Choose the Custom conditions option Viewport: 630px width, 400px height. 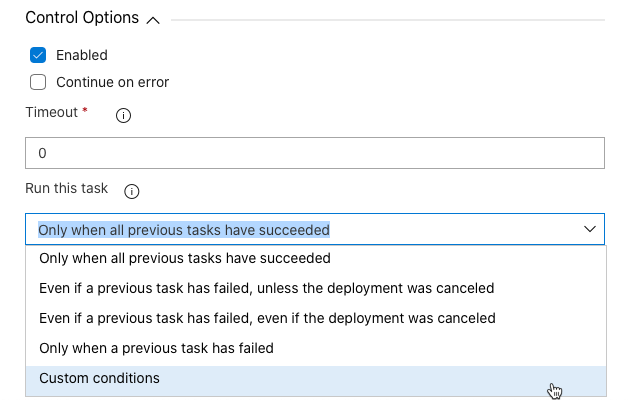coord(316,378)
